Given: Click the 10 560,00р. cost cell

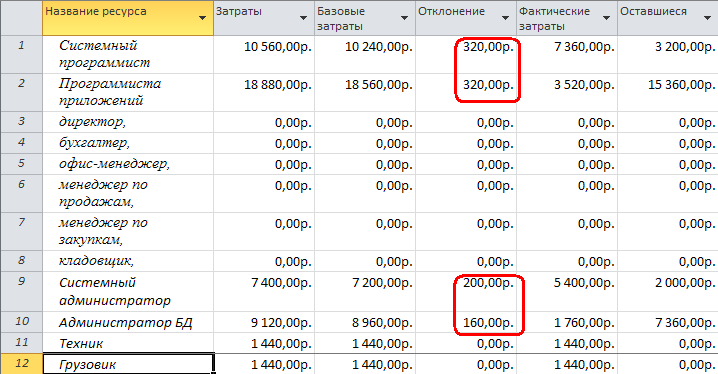Looking at the screenshot, I should click(264, 54).
